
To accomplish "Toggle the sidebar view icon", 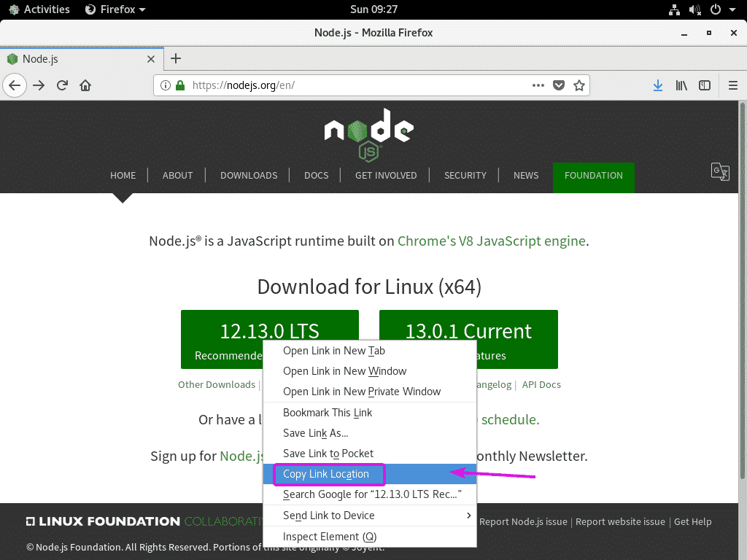I will [x=705, y=85].
